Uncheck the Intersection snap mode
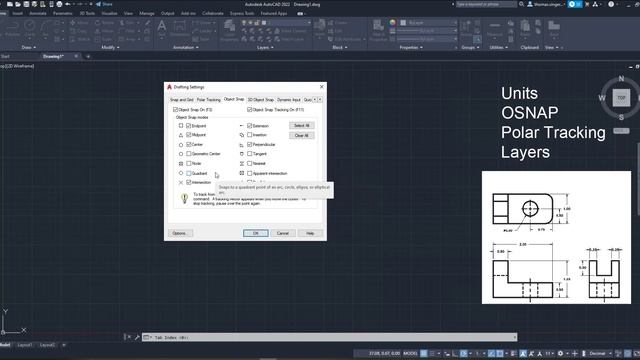The height and width of the screenshot is (360, 640). click(x=189, y=182)
